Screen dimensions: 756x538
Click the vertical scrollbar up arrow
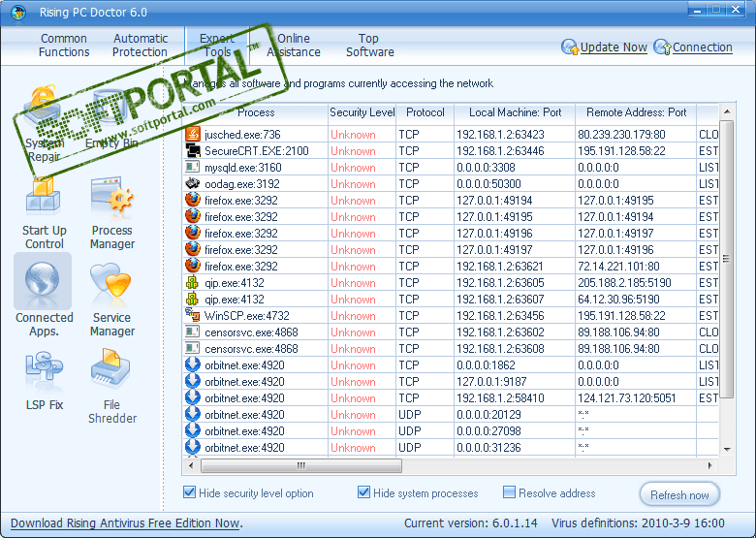(727, 111)
